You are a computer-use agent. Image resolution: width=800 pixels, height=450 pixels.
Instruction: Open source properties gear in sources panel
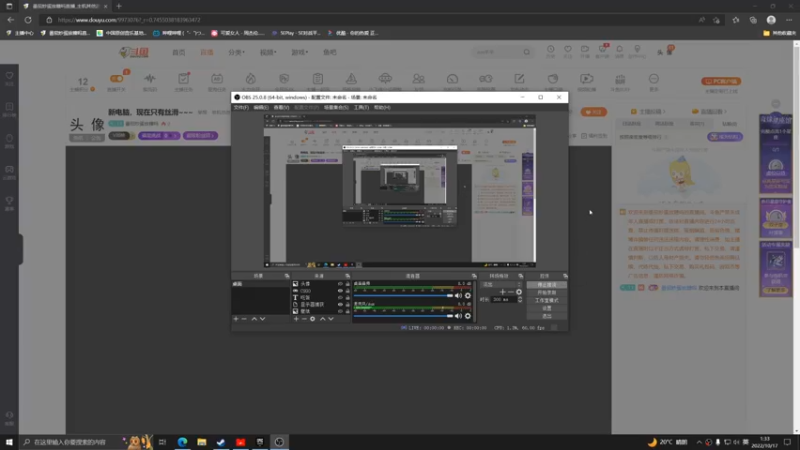point(313,319)
